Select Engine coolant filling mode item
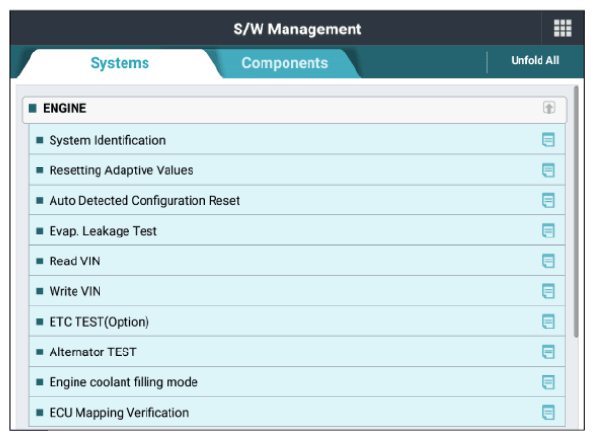Image resolution: width=594 pixels, height=440 pixels. pyautogui.click(x=297, y=382)
